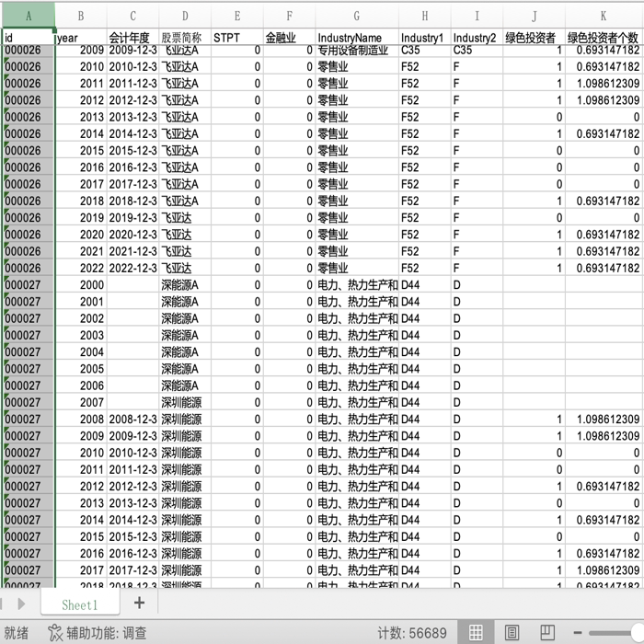Click the 'year' header cell
Screen dimensions: 644x644
(x=81, y=38)
